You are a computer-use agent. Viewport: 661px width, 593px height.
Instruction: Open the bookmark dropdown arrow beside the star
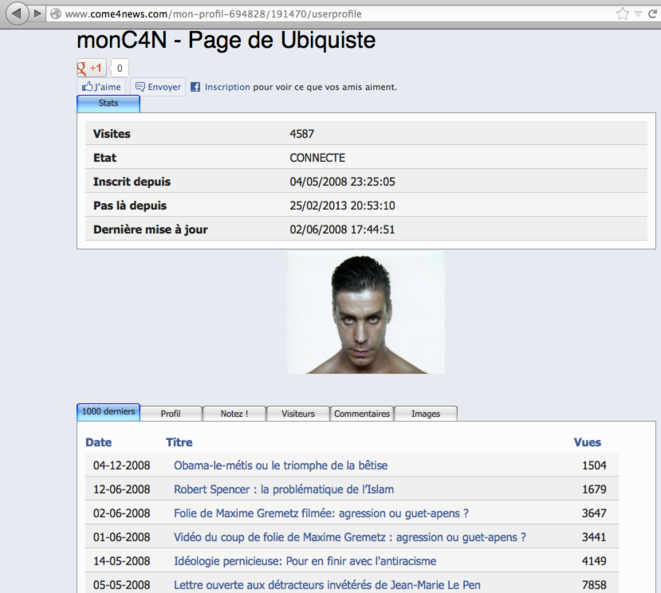point(638,14)
